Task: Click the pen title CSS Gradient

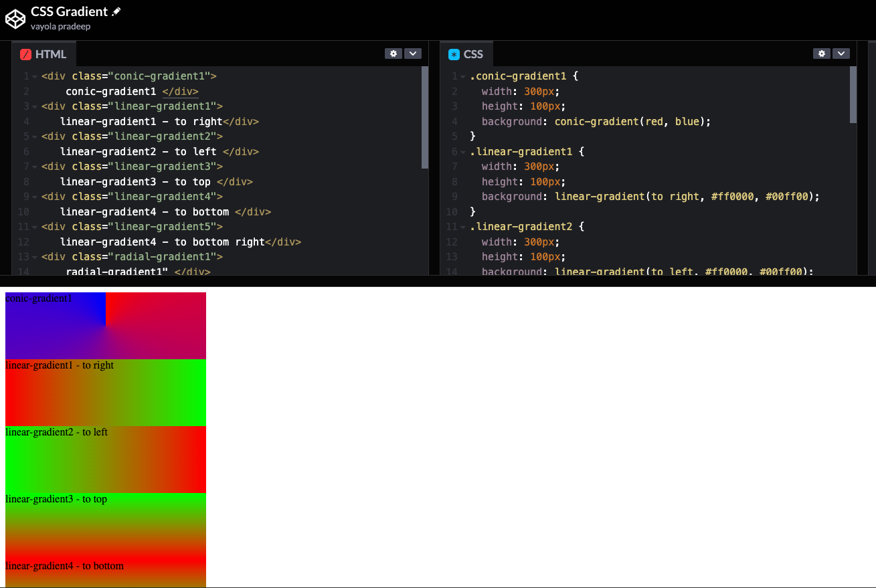Action: click(69, 12)
